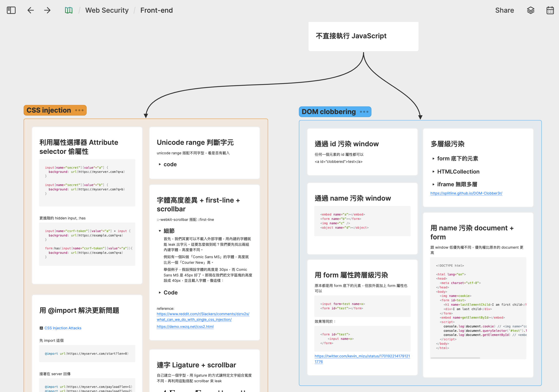The image size is (559, 392).
Task: Select the '不直接執行 JavaScript' card
Action: pos(363,36)
